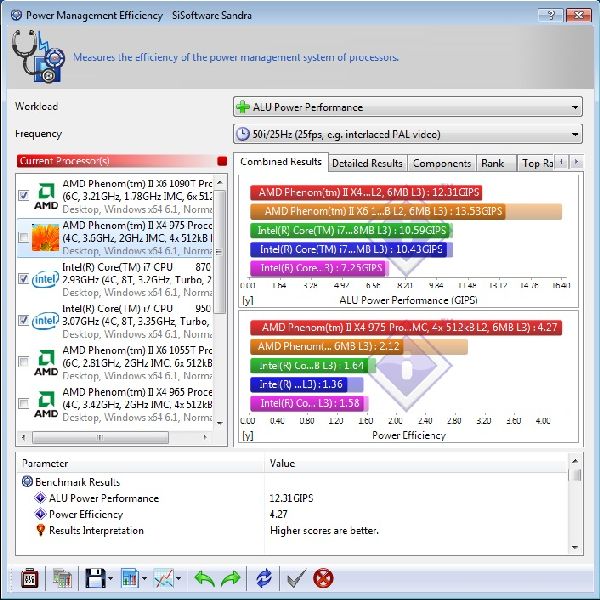Open the bar chart icon's dropdown arrow
Screen dimensions: 600x600
pyautogui.click(x=144, y=578)
